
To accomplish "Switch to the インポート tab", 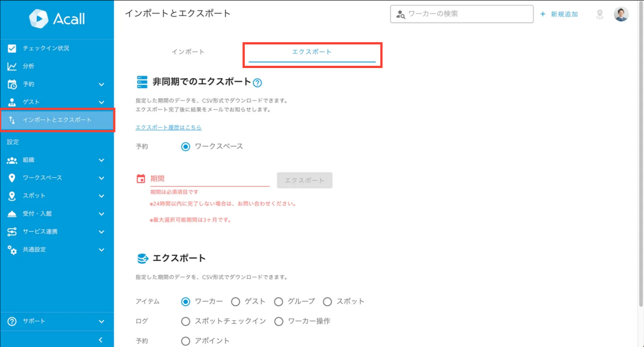I will [188, 52].
